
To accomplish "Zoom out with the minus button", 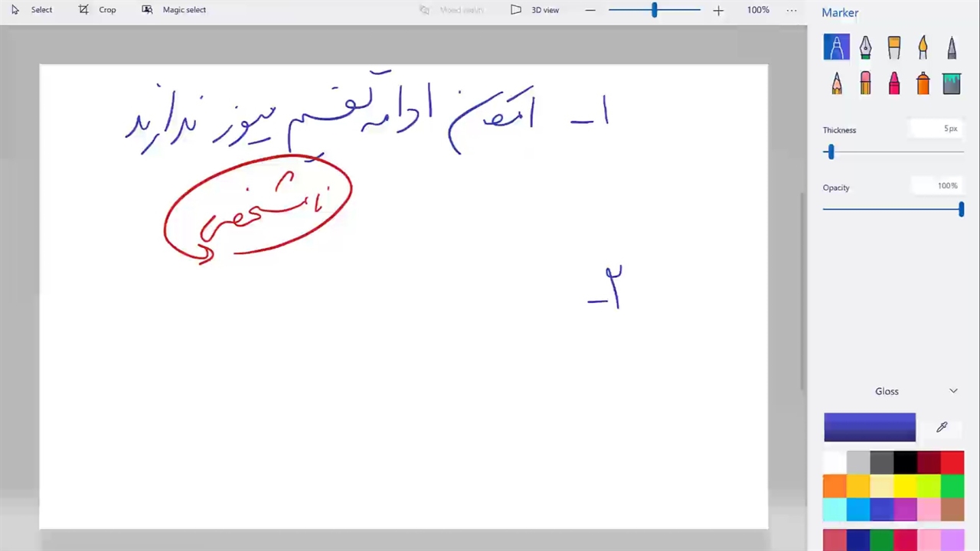I will coord(590,10).
